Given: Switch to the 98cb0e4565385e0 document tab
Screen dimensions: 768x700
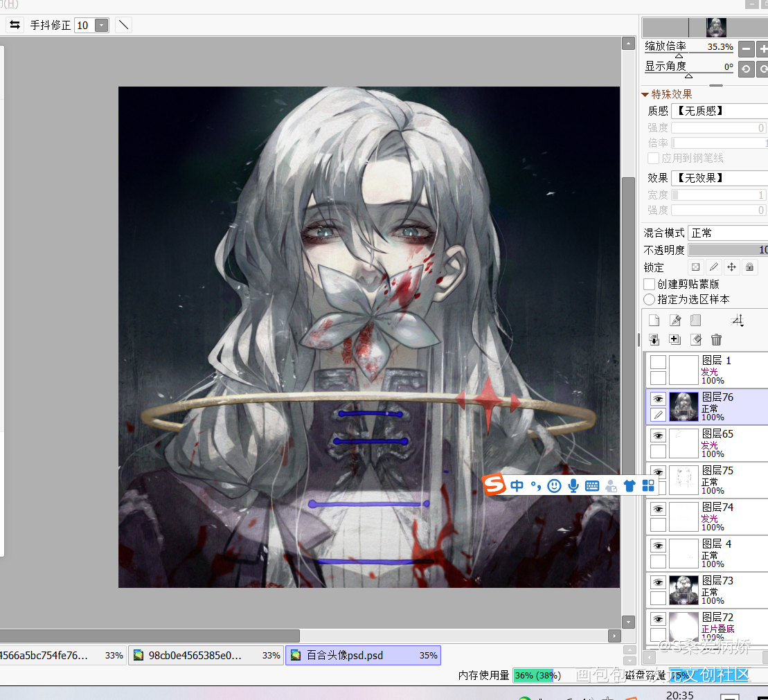Looking at the screenshot, I should click(x=206, y=656).
